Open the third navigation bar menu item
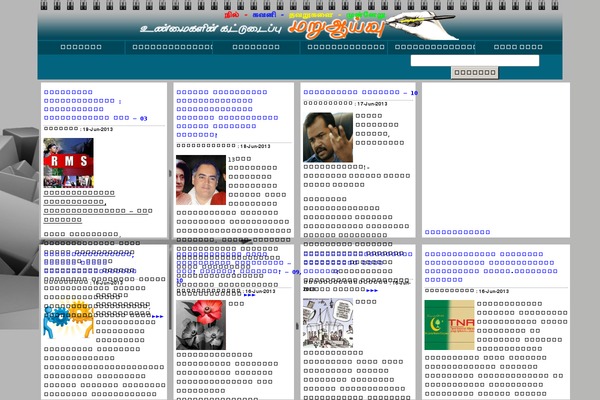Screen dimensions: 600x400 [256, 47]
